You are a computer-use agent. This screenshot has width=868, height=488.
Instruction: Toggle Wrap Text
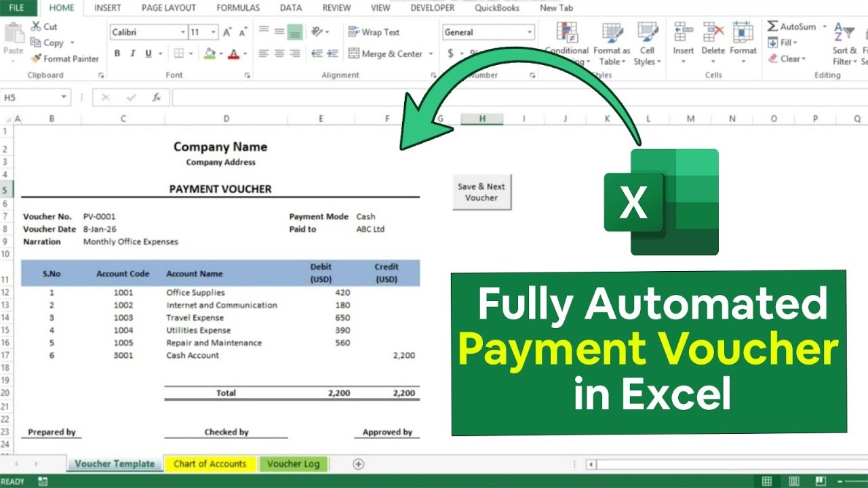tap(374, 32)
